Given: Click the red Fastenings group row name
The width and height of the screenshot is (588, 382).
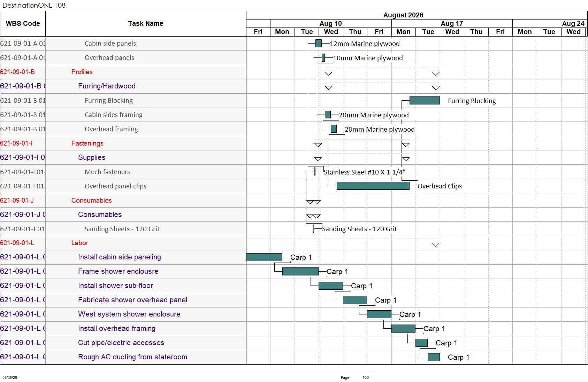Looking at the screenshot, I should click(87, 143).
